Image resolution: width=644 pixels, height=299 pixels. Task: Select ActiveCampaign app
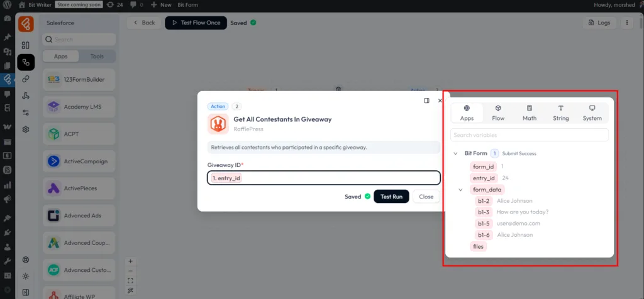(79, 161)
